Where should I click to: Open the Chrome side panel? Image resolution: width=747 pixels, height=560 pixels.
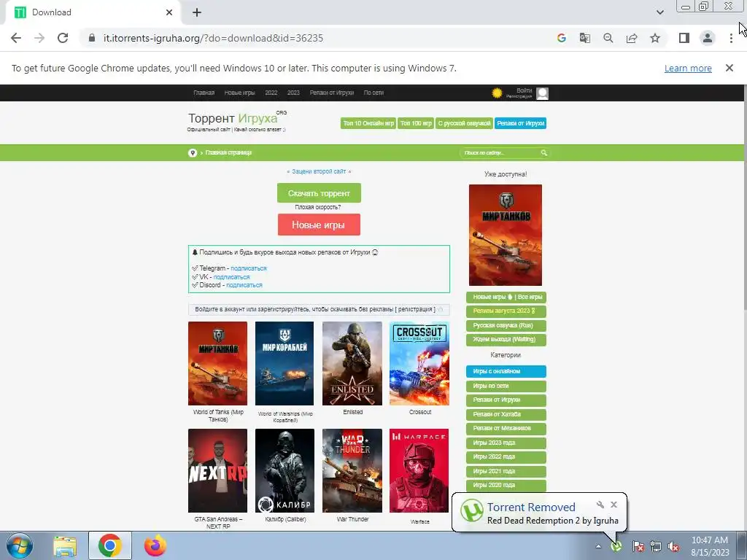(684, 38)
